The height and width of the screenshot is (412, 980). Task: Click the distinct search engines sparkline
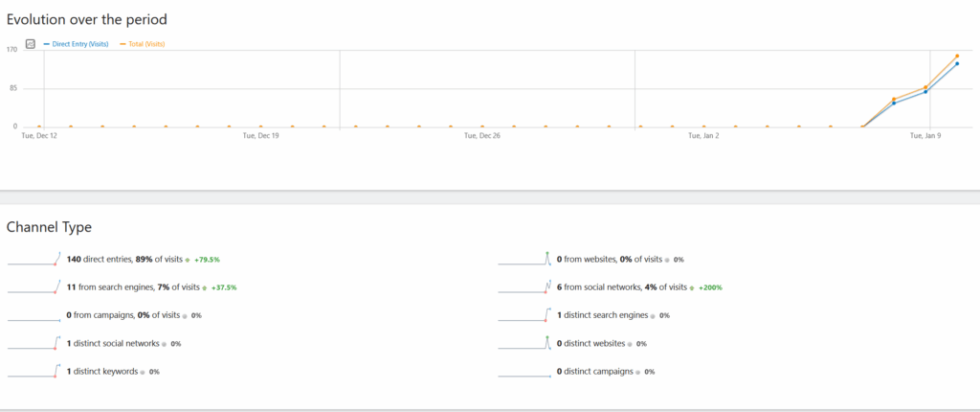tap(524, 315)
